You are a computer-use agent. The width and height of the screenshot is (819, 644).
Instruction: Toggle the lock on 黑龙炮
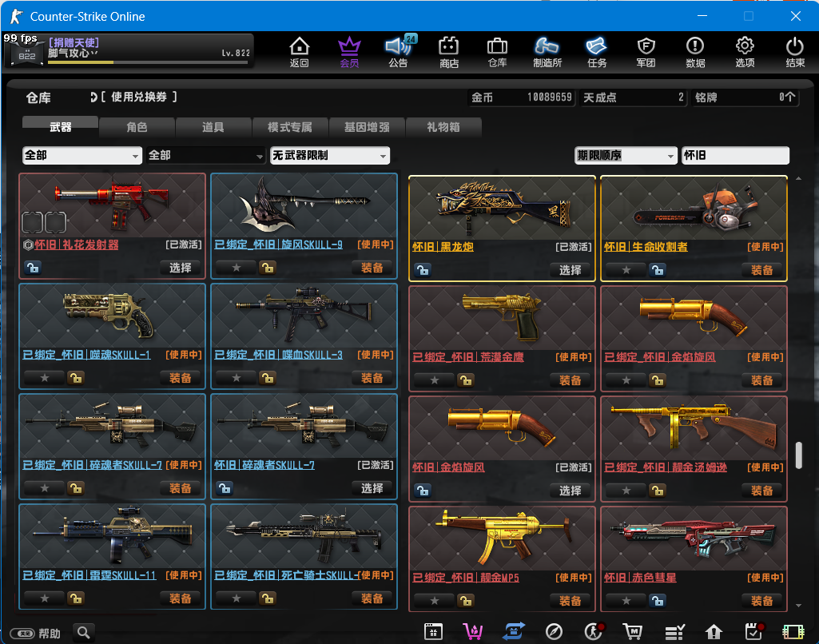423,271
